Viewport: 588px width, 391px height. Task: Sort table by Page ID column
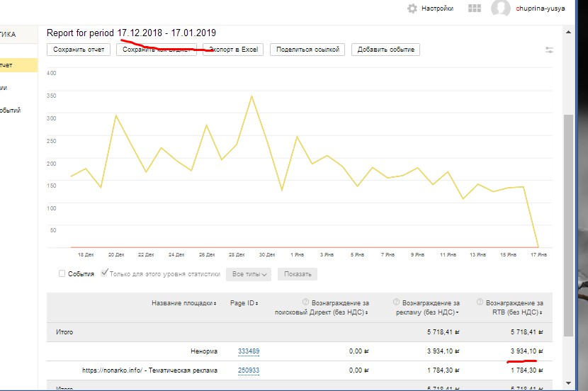click(x=244, y=303)
